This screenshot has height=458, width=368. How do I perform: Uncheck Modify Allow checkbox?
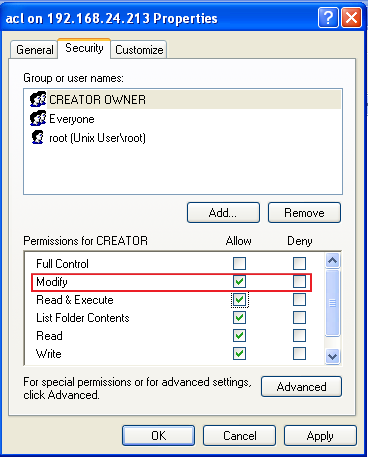239,281
